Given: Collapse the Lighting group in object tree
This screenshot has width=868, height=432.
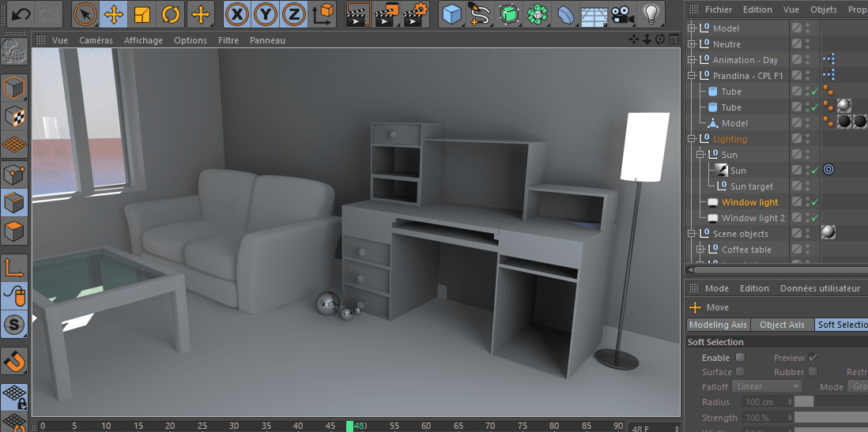Looking at the screenshot, I should (693, 139).
